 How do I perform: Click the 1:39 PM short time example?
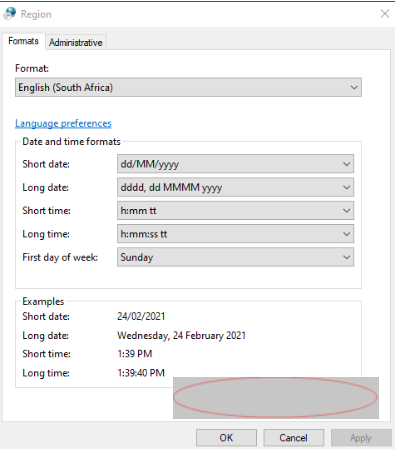click(135, 353)
